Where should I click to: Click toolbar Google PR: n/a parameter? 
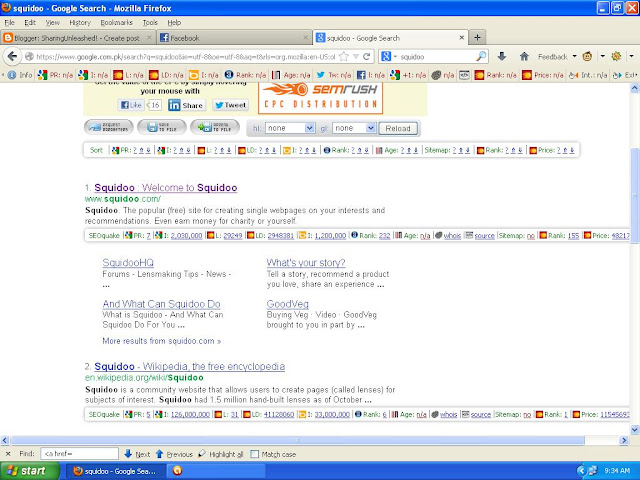(x=55, y=75)
